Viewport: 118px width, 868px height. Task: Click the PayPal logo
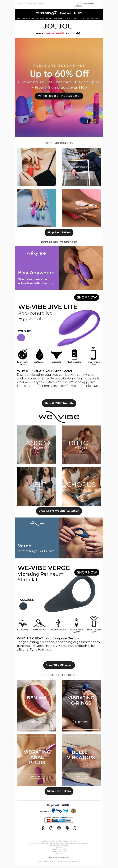tap(60, 811)
